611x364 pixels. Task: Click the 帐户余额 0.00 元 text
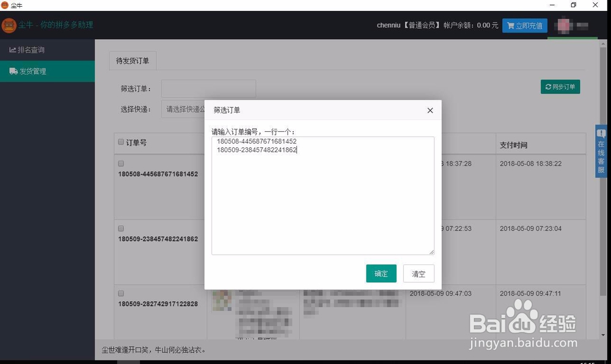(470, 25)
